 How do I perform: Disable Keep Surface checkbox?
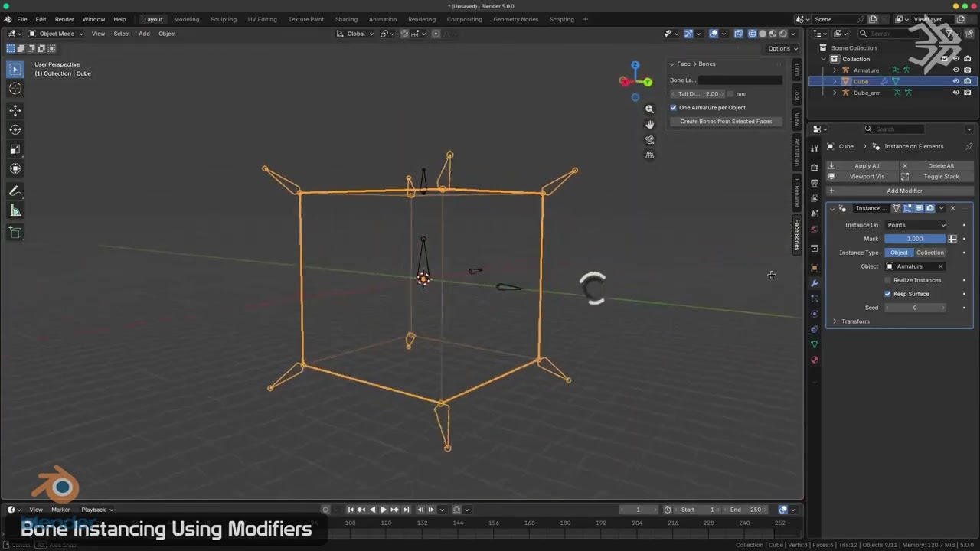[888, 294]
